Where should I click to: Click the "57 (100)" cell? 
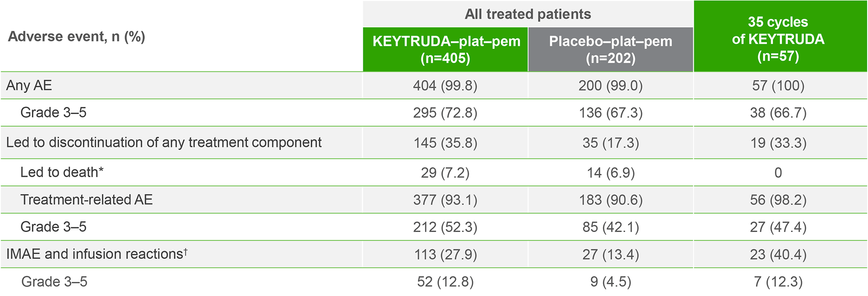778,86
